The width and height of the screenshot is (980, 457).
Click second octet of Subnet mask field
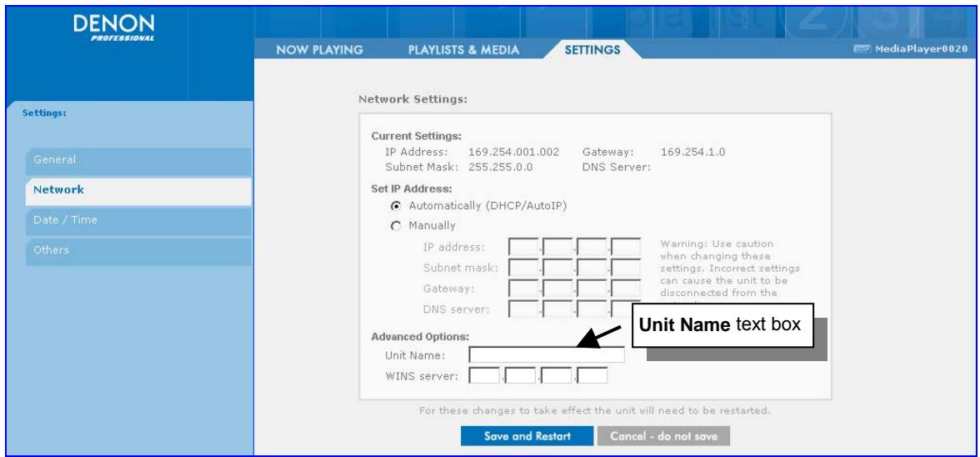(x=558, y=268)
